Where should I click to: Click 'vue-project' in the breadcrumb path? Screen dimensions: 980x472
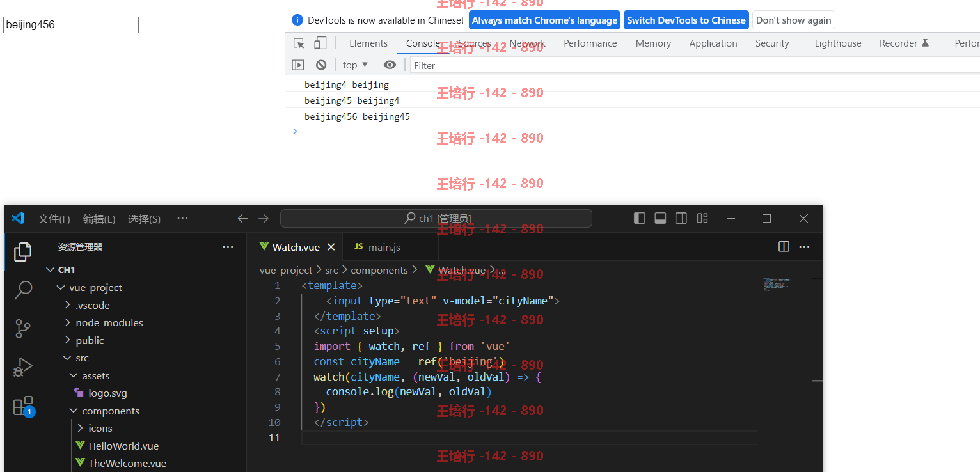pos(286,270)
